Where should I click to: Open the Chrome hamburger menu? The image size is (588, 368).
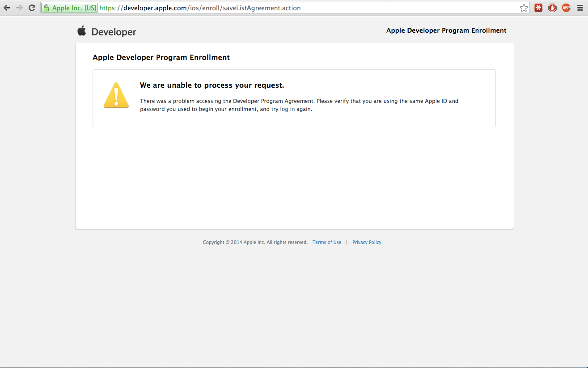coord(580,8)
